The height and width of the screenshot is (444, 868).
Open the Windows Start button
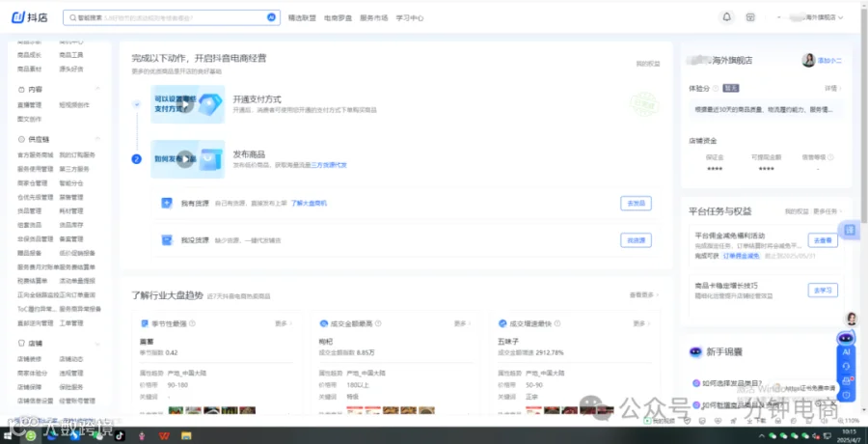[8, 435]
